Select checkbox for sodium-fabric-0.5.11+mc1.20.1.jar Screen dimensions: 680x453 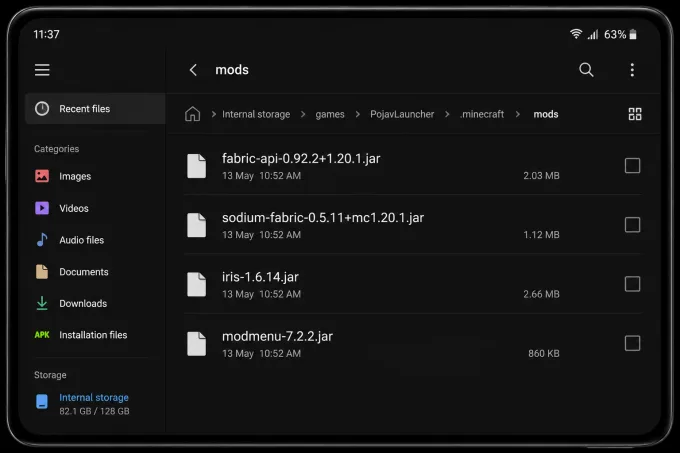pos(632,225)
